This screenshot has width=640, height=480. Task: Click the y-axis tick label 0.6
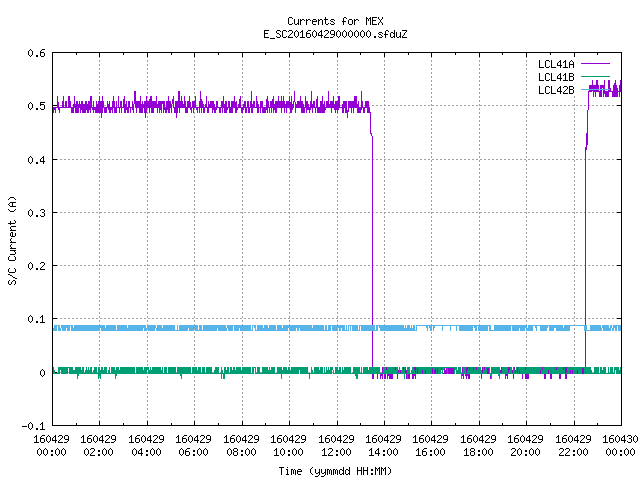tap(36, 53)
